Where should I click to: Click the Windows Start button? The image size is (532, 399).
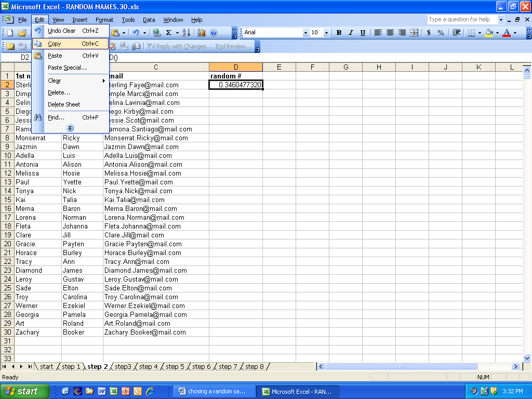(x=24, y=391)
